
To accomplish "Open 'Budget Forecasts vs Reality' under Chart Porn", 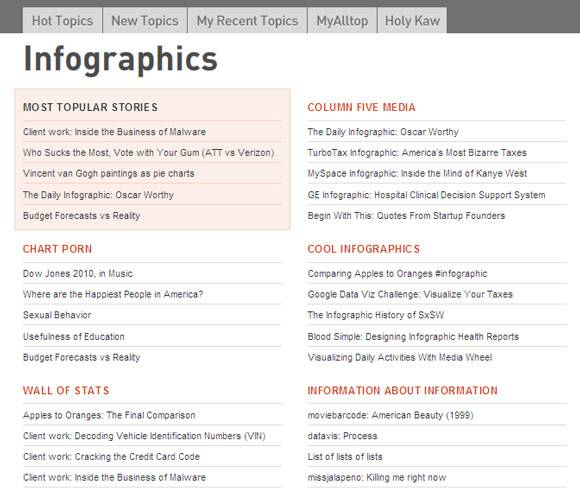I will point(81,357).
